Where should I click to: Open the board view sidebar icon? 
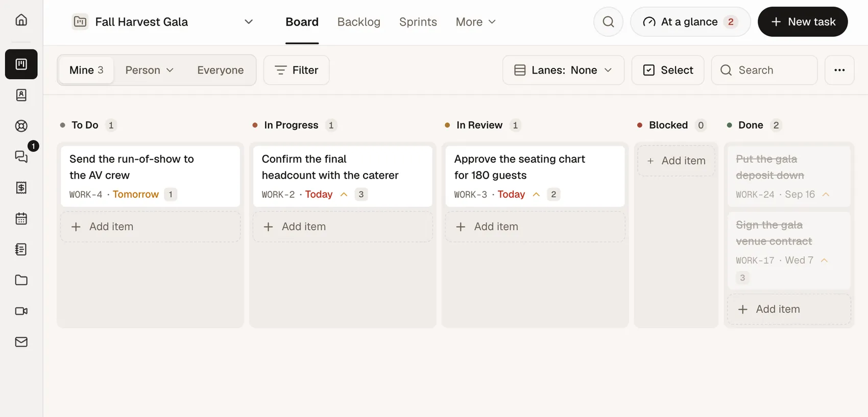21,64
